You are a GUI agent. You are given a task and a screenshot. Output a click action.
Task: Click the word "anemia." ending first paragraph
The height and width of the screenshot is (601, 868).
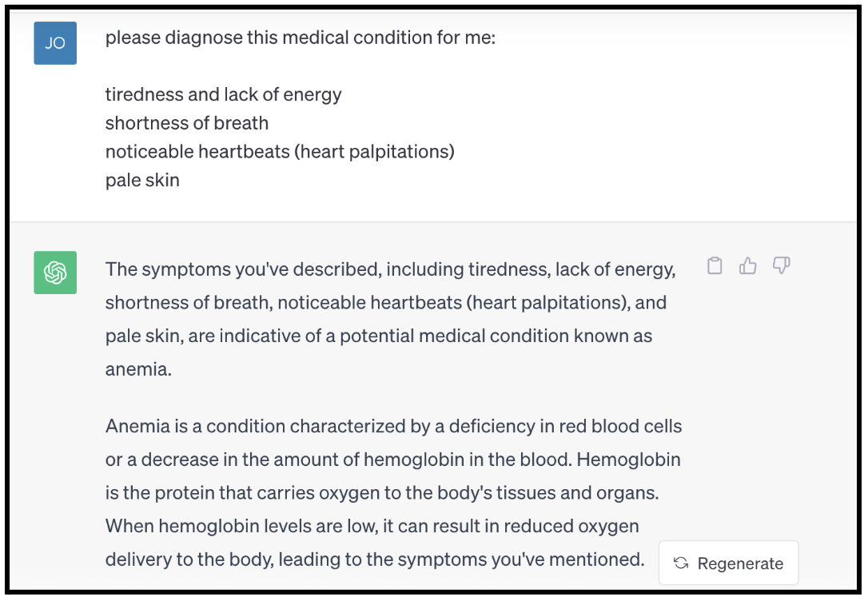click(138, 369)
